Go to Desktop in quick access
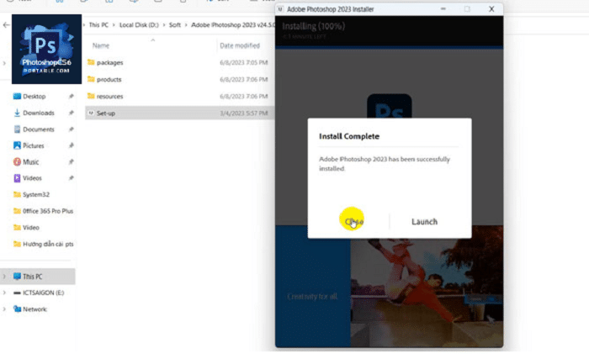 pos(34,96)
